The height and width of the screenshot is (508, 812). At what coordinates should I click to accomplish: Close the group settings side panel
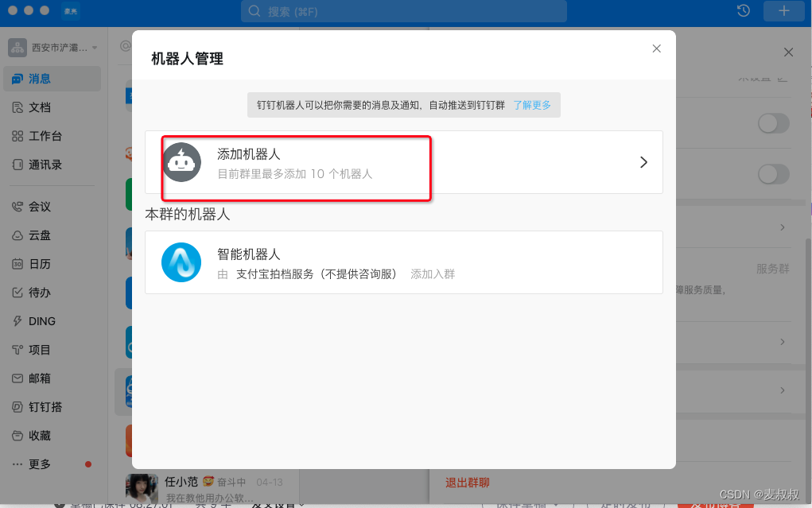point(788,52)
